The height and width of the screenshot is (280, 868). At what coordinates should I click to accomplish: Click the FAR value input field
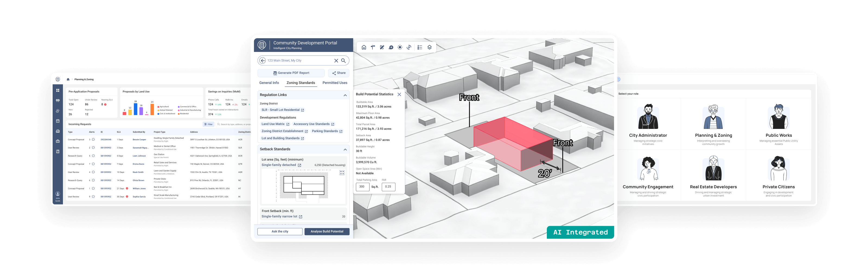pos(388,187)
